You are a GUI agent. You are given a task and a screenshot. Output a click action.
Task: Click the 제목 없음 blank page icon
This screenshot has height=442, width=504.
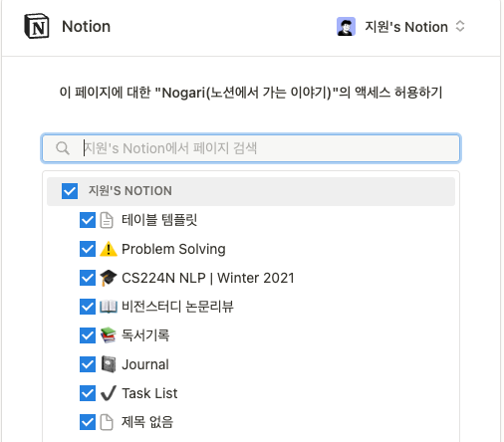pyautogui.click(x=107, y=422)
